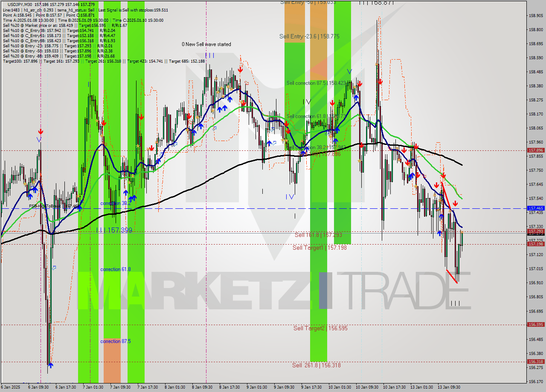The height and width of the screenshot is (392, 546).
Task: Click the 'Sell Target1 | 157.198' label
Action: tap(319, 248)
